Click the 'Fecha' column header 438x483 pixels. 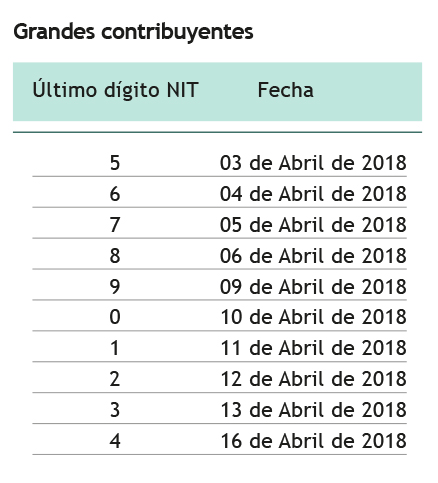[286, 90]
